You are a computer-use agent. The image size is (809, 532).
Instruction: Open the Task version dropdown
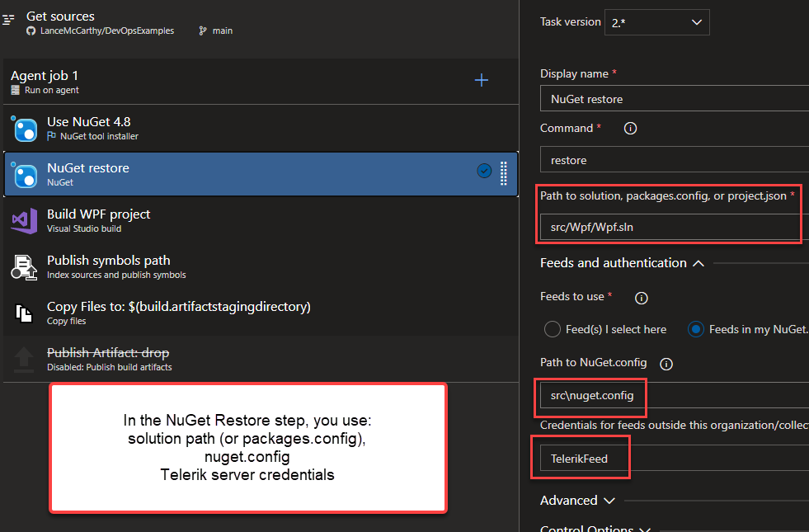(656, 22)
